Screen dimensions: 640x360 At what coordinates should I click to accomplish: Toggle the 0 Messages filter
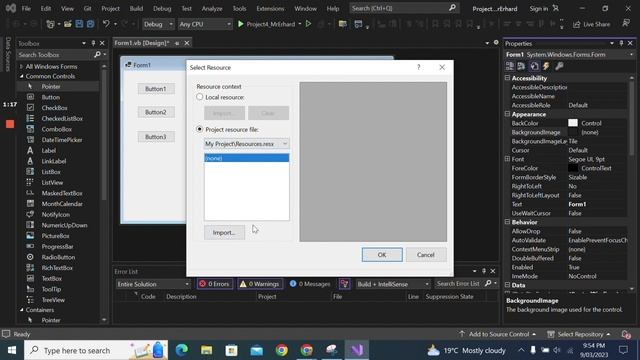pyautogui.click(x=310, y=284)
